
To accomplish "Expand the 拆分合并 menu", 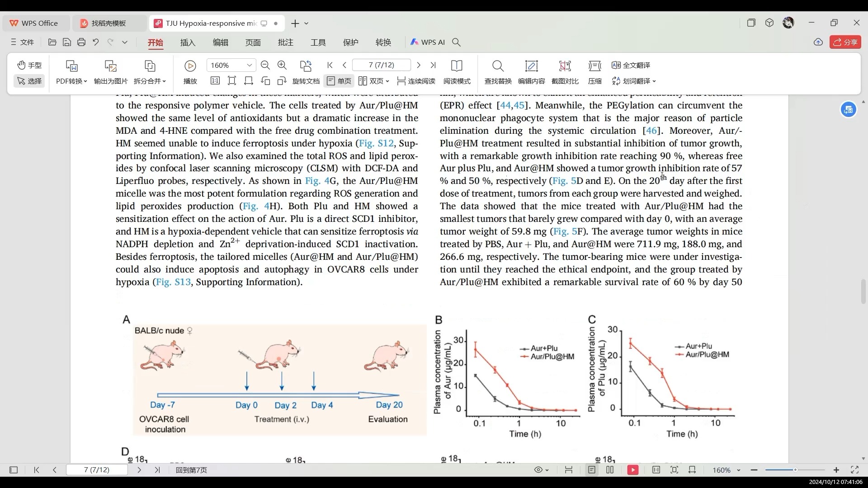I will [150, 81].
